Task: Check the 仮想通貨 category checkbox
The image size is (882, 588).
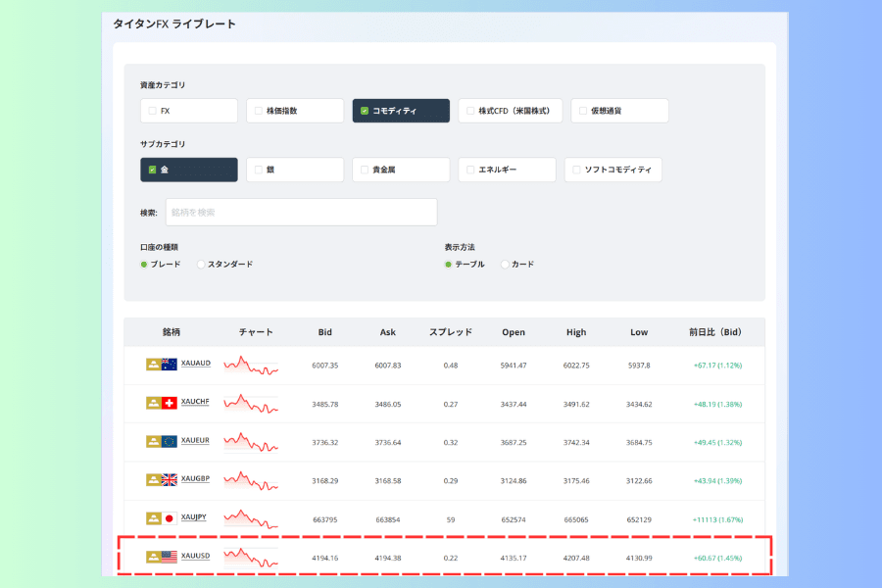Action: (x=583, y=111)
